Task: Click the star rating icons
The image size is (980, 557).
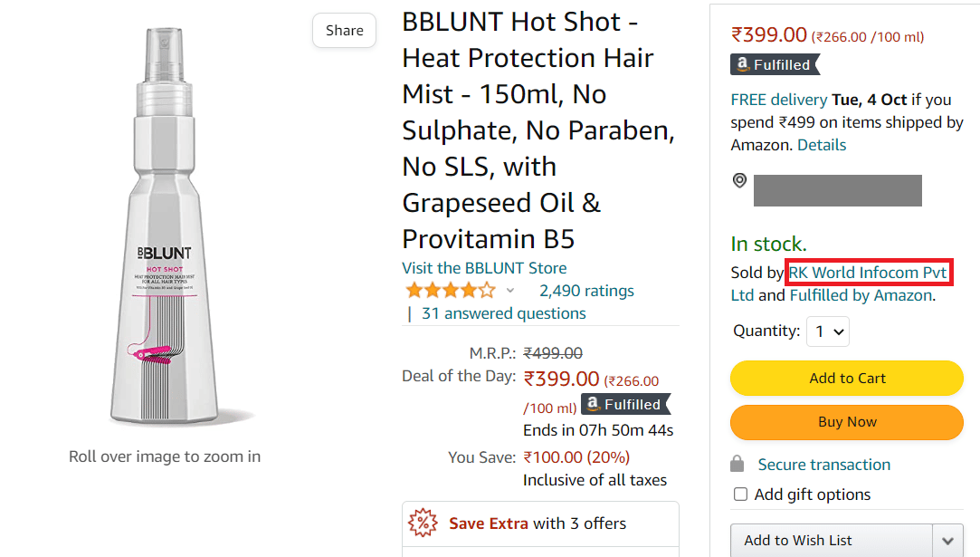Action: 451,291
